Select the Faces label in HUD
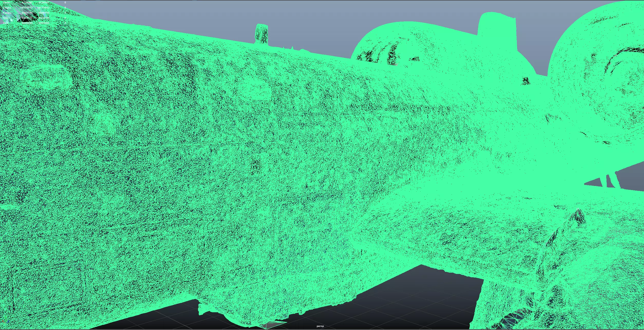The image size is (644, 330). (7, 13)
